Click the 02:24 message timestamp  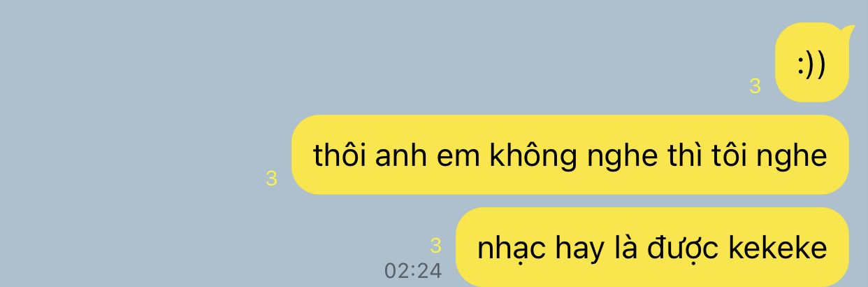click(414, 270)
